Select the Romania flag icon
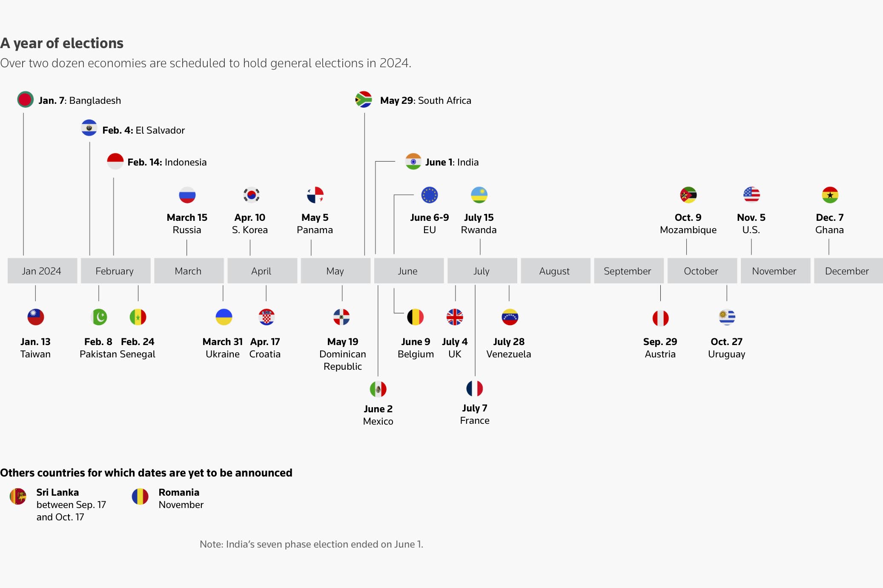This screenshot has width=883, height=588. tap(140, 496)
